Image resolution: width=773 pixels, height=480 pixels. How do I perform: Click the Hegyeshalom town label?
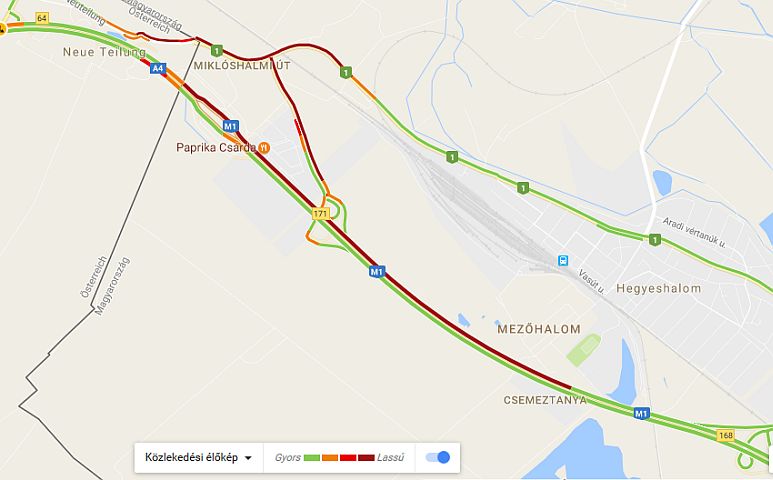[659, 288]
